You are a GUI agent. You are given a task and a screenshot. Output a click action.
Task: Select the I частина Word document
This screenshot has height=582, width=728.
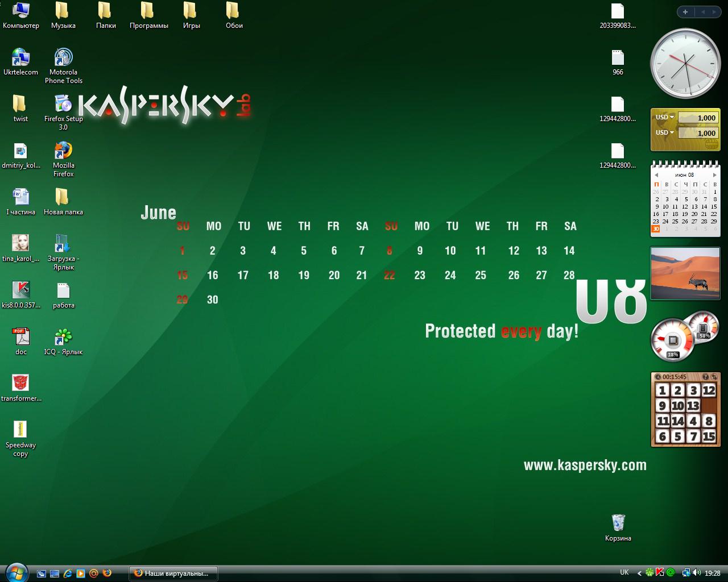[21, 202]
